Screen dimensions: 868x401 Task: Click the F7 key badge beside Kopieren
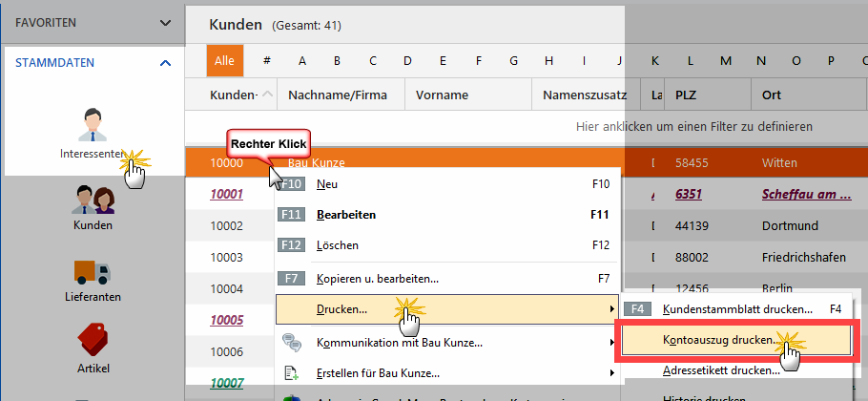(x=292, y=279)
